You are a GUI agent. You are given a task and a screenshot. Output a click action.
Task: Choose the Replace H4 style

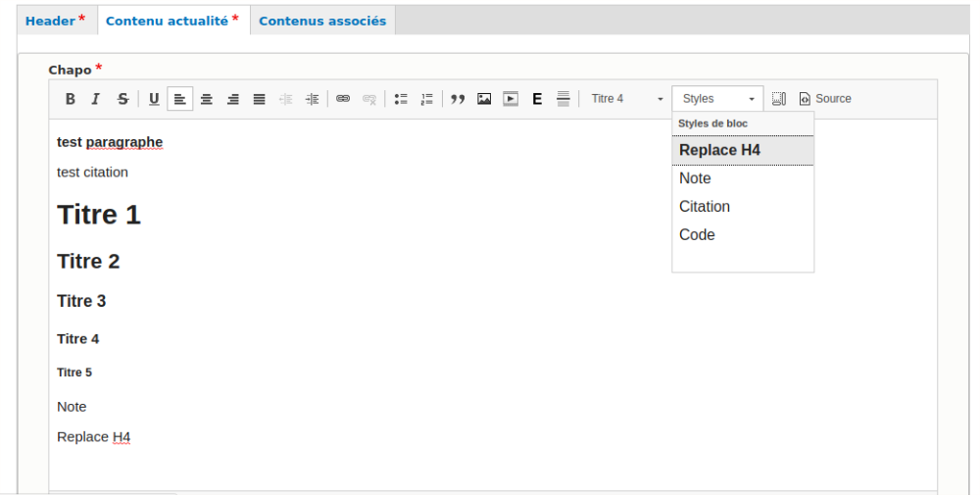click(743, 151)
